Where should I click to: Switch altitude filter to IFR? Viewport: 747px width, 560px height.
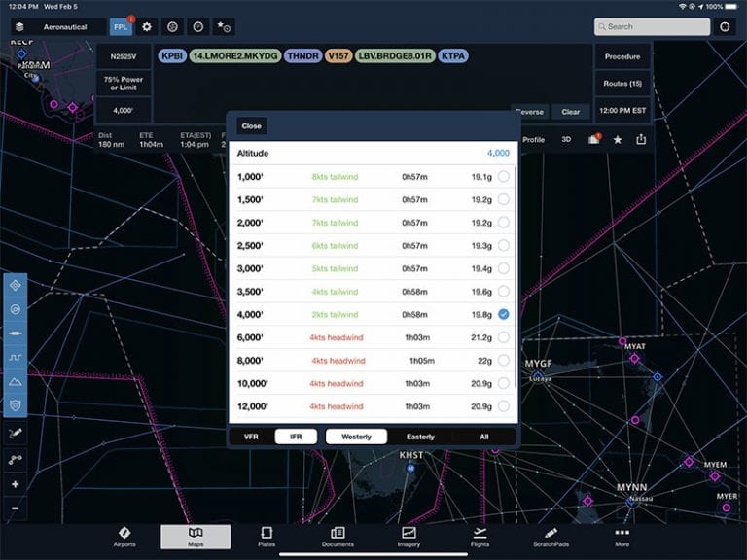[x=296, y=437]
